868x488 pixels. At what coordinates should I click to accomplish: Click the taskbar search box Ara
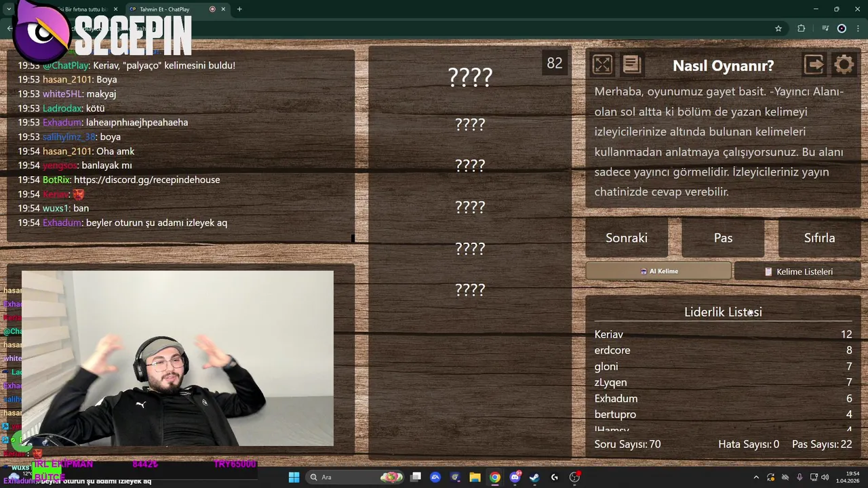click(355, 477)
